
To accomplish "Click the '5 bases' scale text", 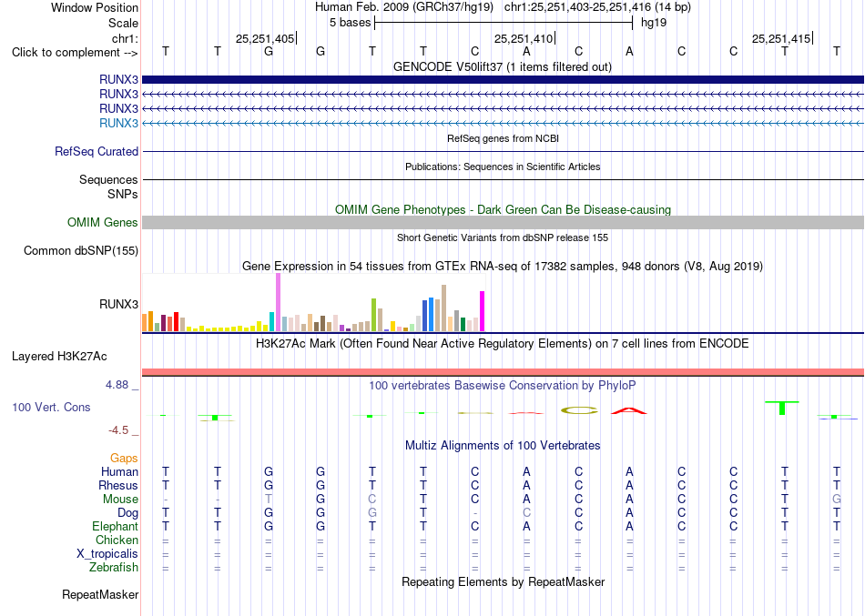I will pos(350,23).
